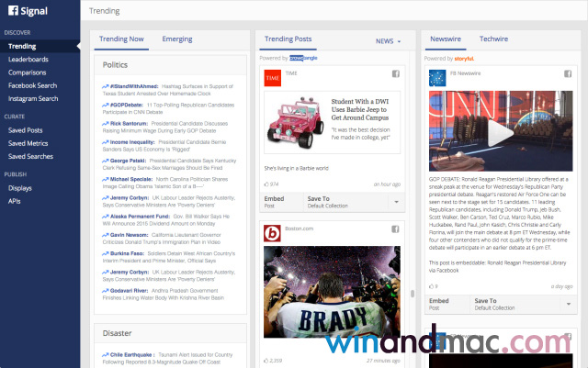Open the NEWS category dropdown
This screenshot has height=368, width=588.
coord(389,41)
